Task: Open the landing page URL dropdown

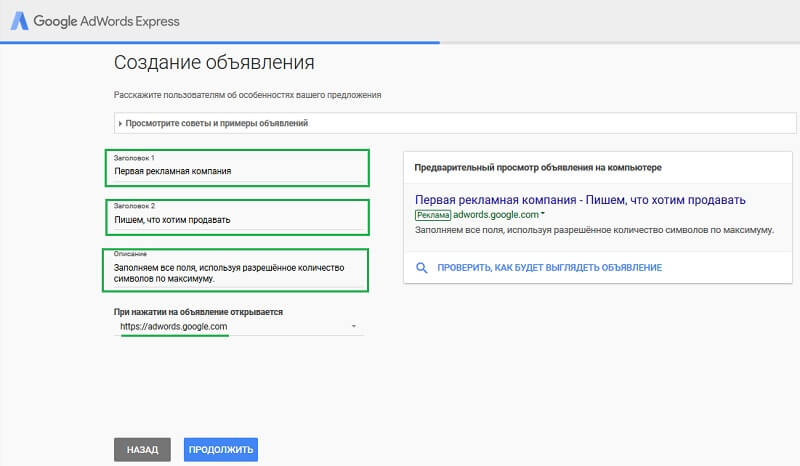Action: click(354, 327)
